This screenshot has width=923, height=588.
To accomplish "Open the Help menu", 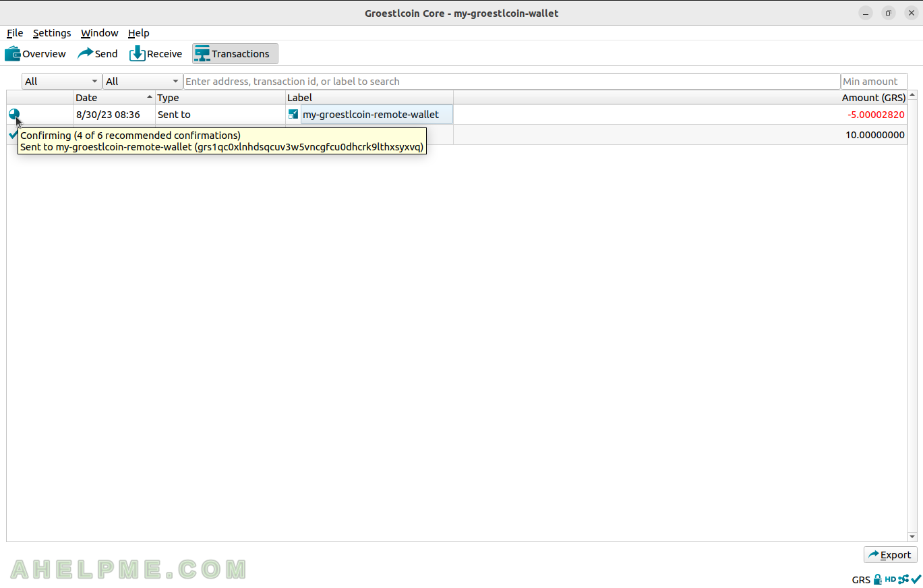I will pyautogui.click(x=138, y=33).
